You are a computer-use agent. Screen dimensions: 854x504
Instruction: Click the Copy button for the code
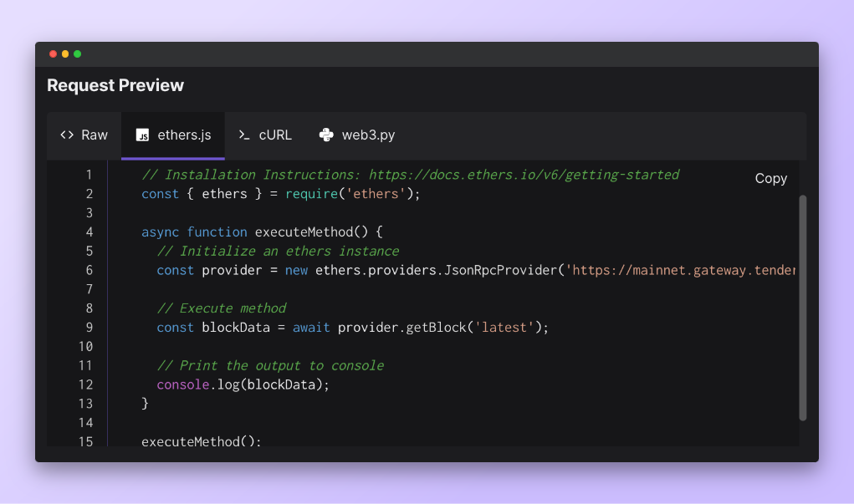point(770,178)
